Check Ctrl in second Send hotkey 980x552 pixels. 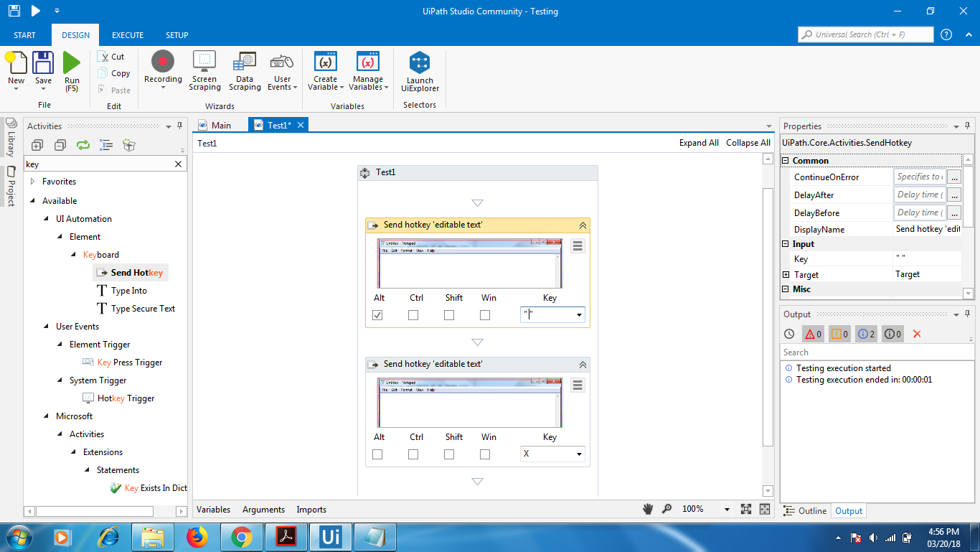(x=413, y=454)
